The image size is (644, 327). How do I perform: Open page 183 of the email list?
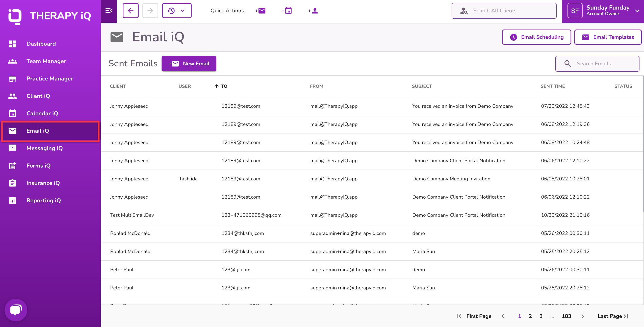[566, 316]
